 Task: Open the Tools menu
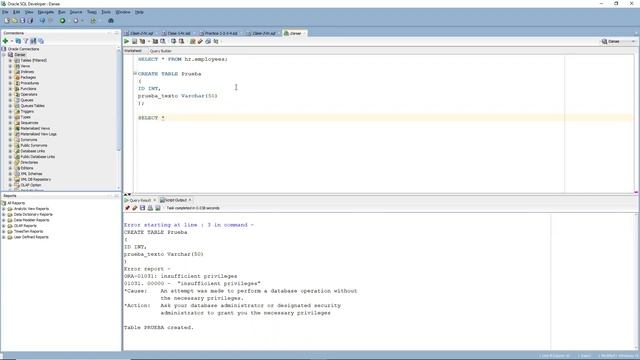point(106,12)
